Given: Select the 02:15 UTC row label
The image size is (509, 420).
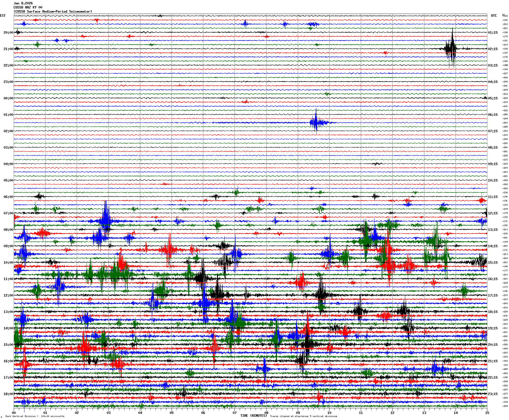Looking at the screenshot, I should coord(493,49).
